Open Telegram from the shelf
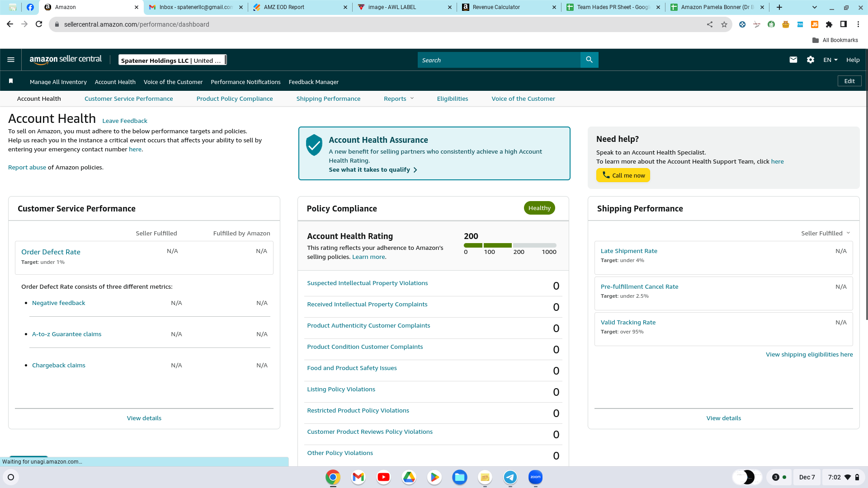Image resolution: width=868 pixels, height=488 pixels. click(510, 477)
